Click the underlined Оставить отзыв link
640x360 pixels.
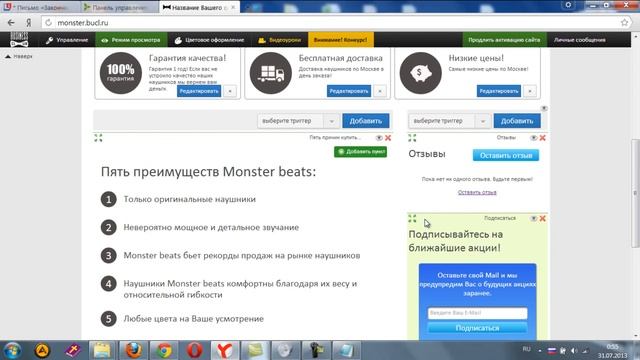point(477,192)
